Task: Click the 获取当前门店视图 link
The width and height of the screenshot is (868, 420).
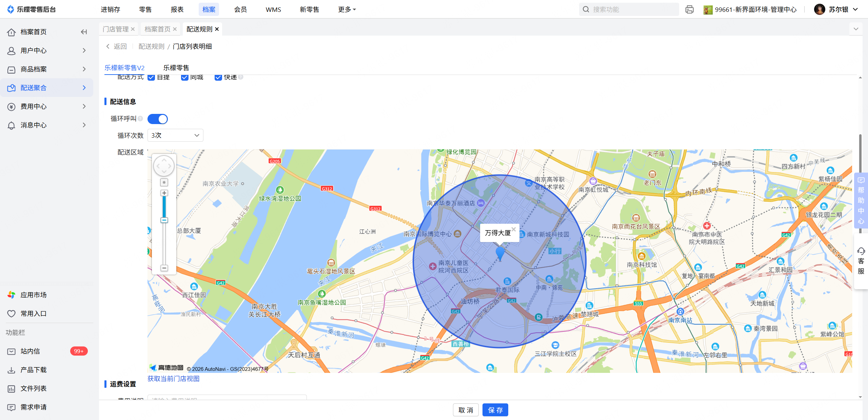Action: tap(173, 379)
